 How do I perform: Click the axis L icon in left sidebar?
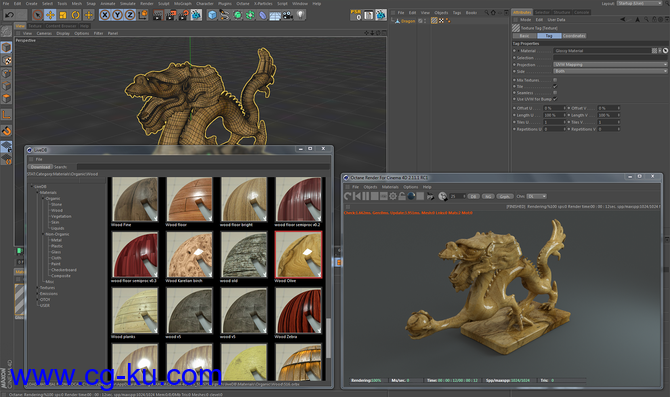pyautogui.click(x=6, y=114)
